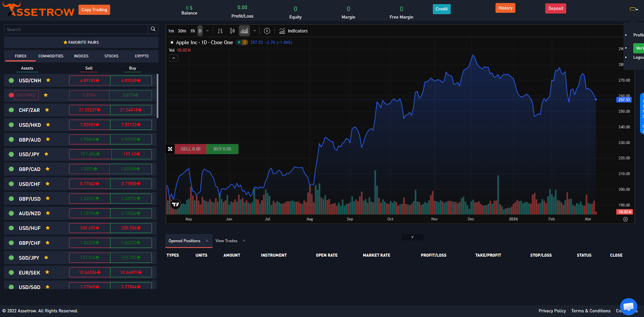The width and height of the screenshot is (644, 317).
Task: Open the Indicators panel
Action: 293,31
